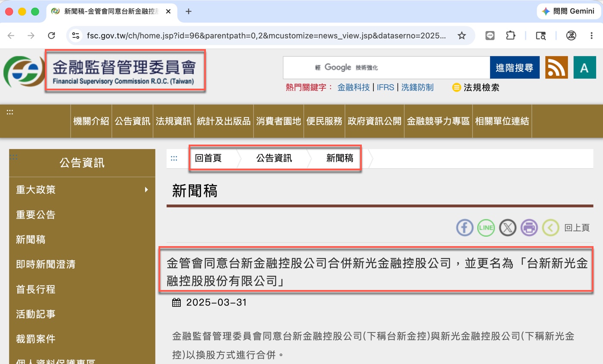Share article on Facebook
The height and width of the screenshot is (364, 603).
(x=465, y=228)
